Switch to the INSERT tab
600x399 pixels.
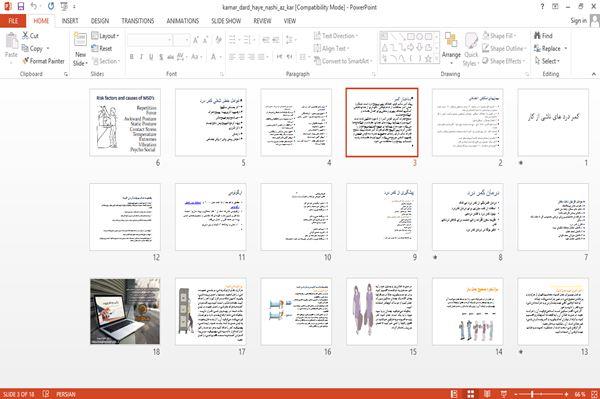[x=70, y=21]
